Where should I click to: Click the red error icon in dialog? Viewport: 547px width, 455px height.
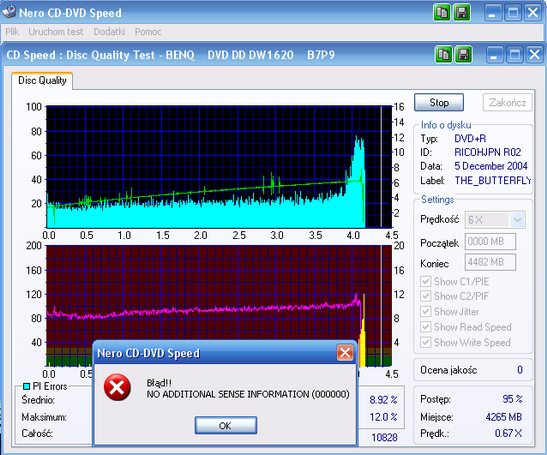[117, 387]
